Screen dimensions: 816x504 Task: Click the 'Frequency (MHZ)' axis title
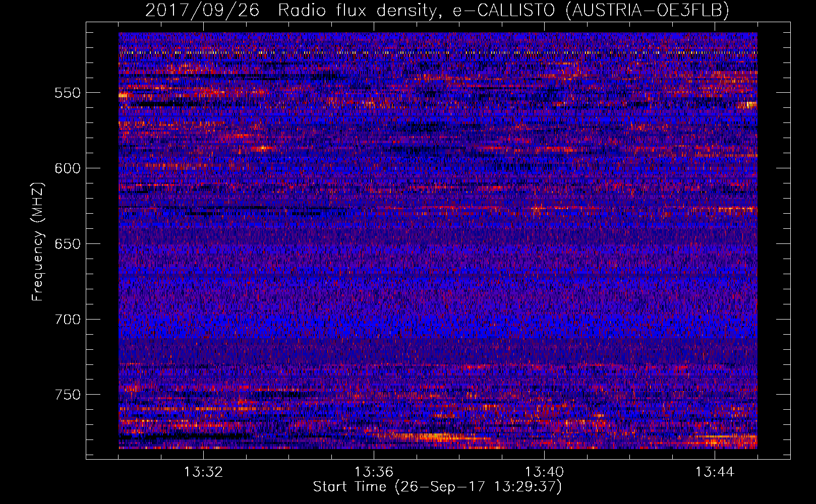tap(38, 241)
